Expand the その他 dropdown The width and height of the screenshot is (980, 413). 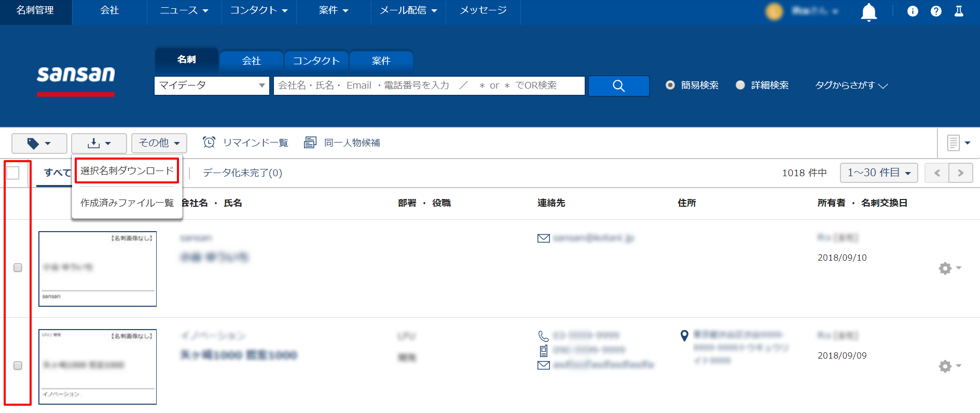coord(159,143)
